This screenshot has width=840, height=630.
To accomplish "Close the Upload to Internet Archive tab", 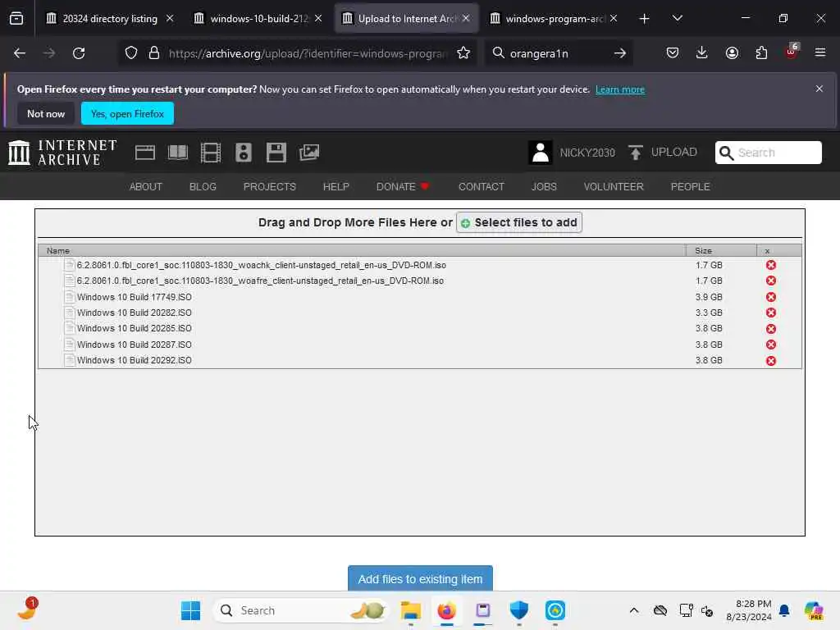I will [466, 18].
